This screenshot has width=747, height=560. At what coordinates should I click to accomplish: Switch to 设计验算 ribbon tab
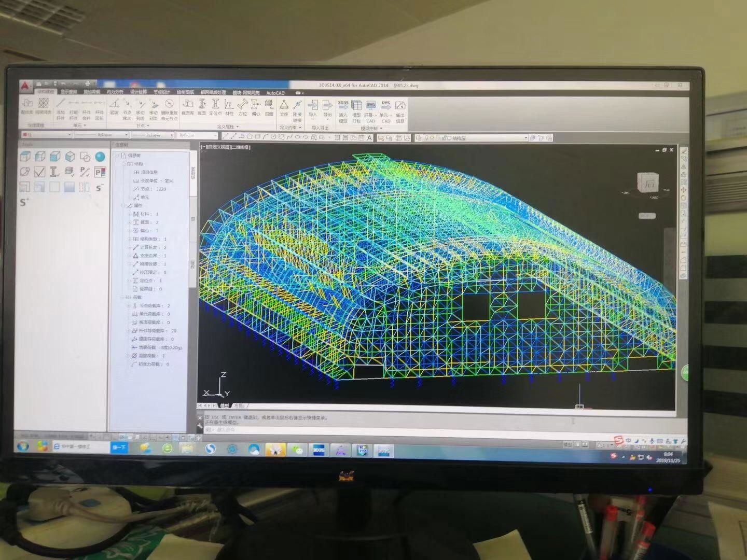tap(139, 92)
